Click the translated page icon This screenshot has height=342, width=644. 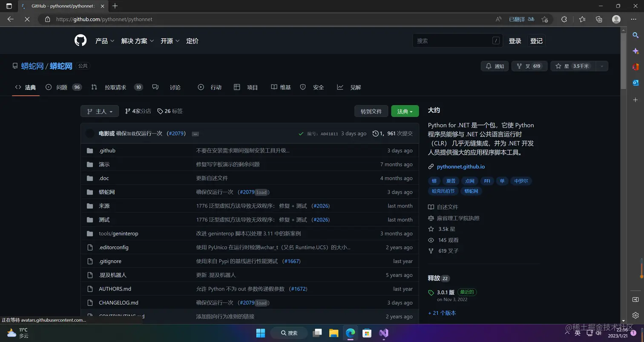[531, 19]
